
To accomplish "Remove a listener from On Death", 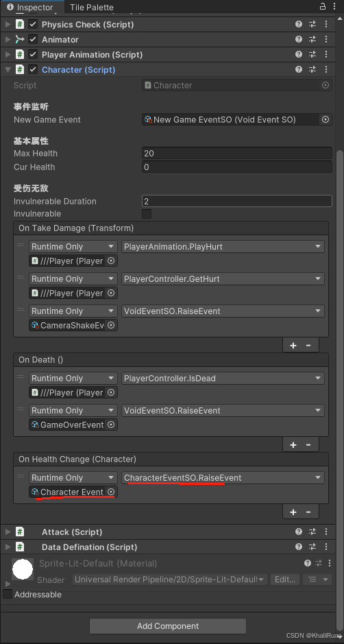I will tap(308, 445).
